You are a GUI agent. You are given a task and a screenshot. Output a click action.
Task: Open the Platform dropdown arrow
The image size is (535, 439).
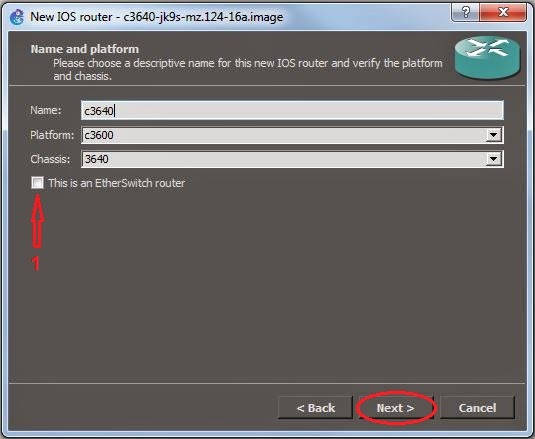(493, 135)
